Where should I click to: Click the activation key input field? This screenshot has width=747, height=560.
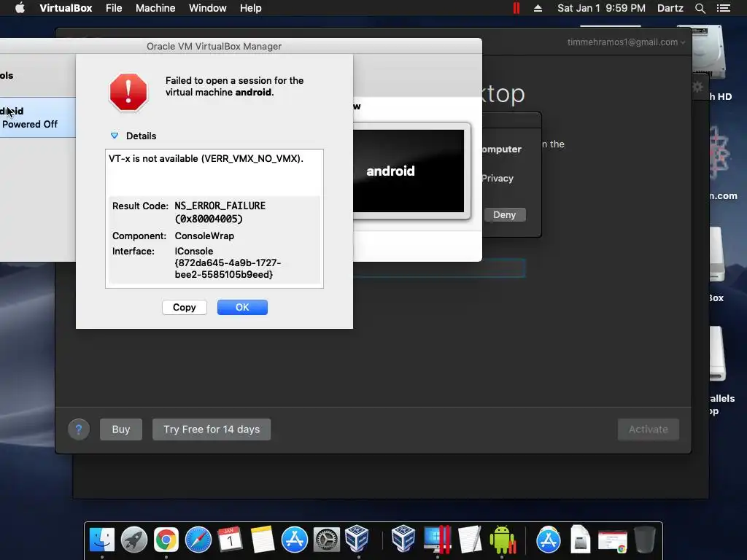pyautogui.click(x=439, y=268)
